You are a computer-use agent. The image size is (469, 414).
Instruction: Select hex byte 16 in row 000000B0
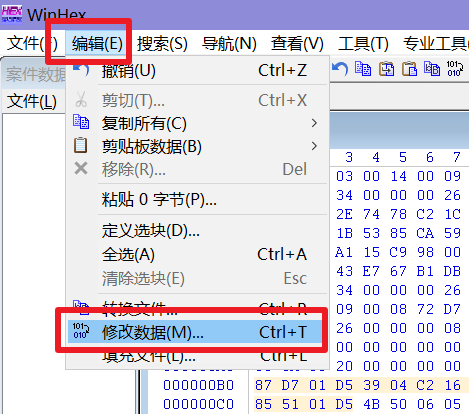tap(452, 385)
